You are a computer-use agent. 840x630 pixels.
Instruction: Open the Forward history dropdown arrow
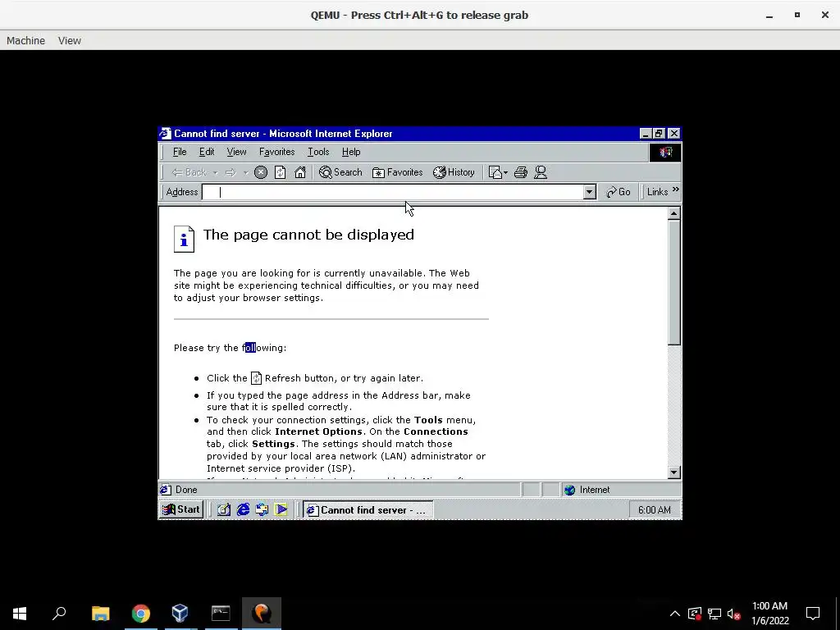pyautogui.click(x=245, y=172)
